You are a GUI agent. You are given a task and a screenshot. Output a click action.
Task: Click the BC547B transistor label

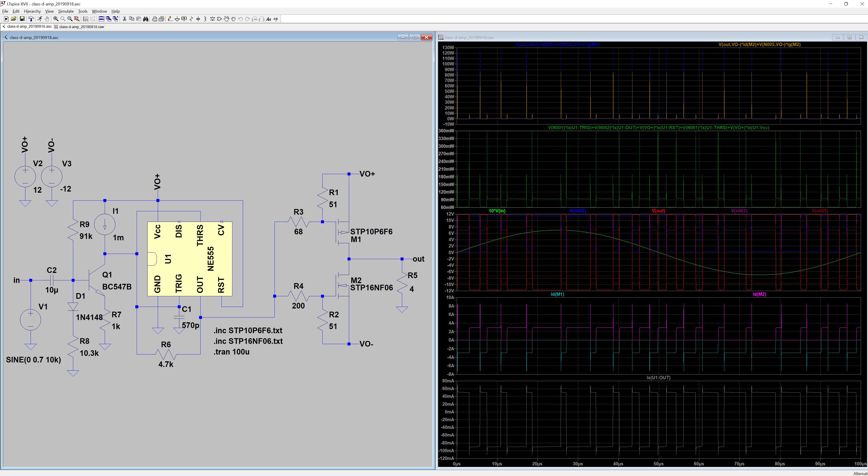(117, 287)
